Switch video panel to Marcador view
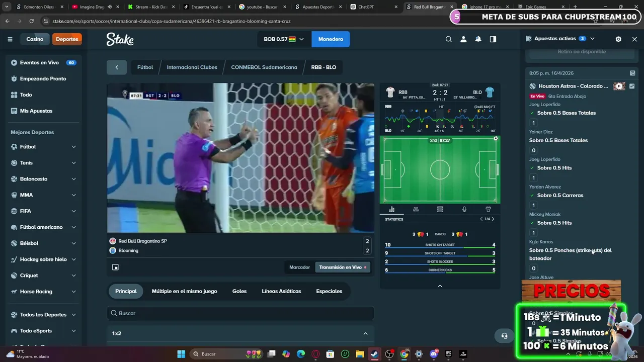This screenshot has width=644, height=362. [299, 267]
